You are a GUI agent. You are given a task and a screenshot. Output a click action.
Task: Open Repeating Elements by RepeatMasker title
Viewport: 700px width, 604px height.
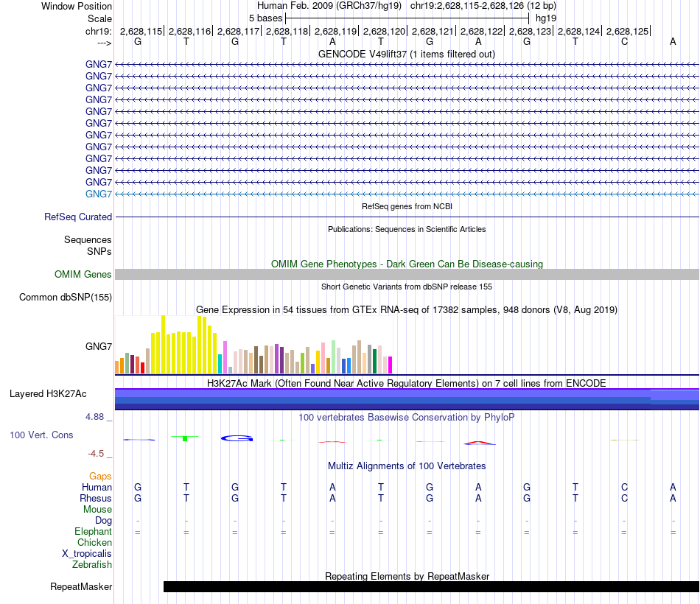407,576
